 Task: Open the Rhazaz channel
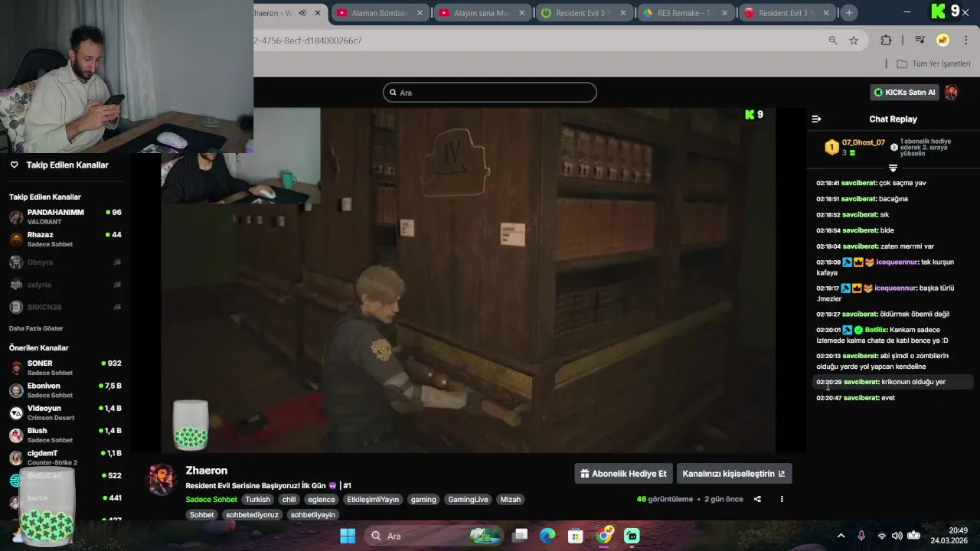pos(65,240)
